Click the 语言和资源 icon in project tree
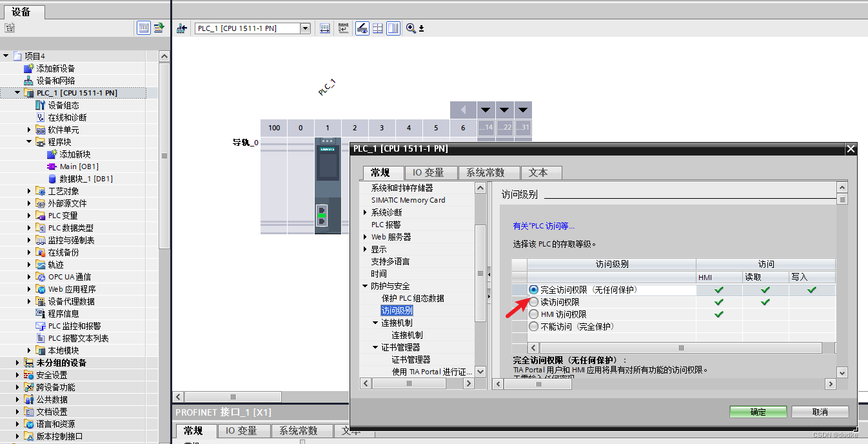This screenshot has width=868, height=444. [28, 424]
